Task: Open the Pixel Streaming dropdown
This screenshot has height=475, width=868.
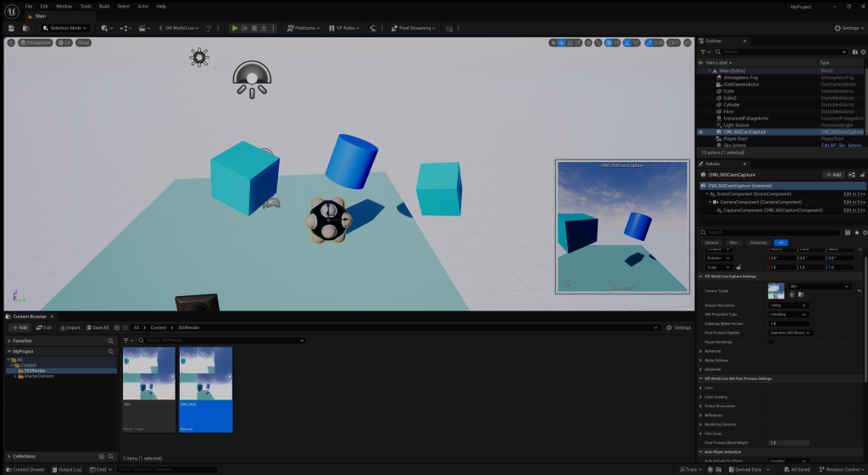Action: click(x=414, y=28)
